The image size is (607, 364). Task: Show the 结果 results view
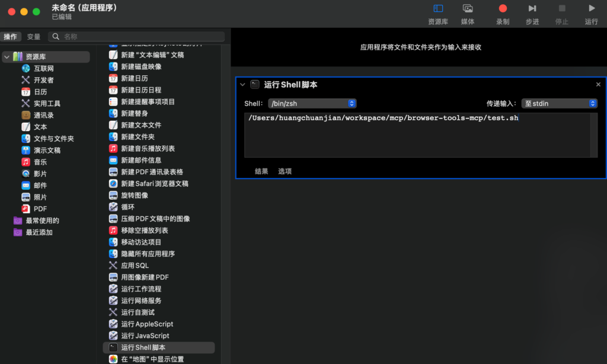pyautogui.click(x=261, y=171)
